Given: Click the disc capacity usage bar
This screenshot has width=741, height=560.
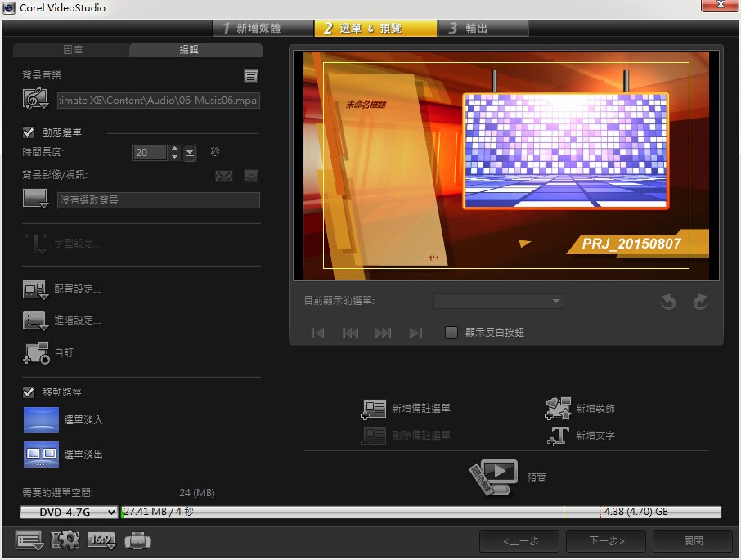Looking at the screenshot, I should pos(420,512).
